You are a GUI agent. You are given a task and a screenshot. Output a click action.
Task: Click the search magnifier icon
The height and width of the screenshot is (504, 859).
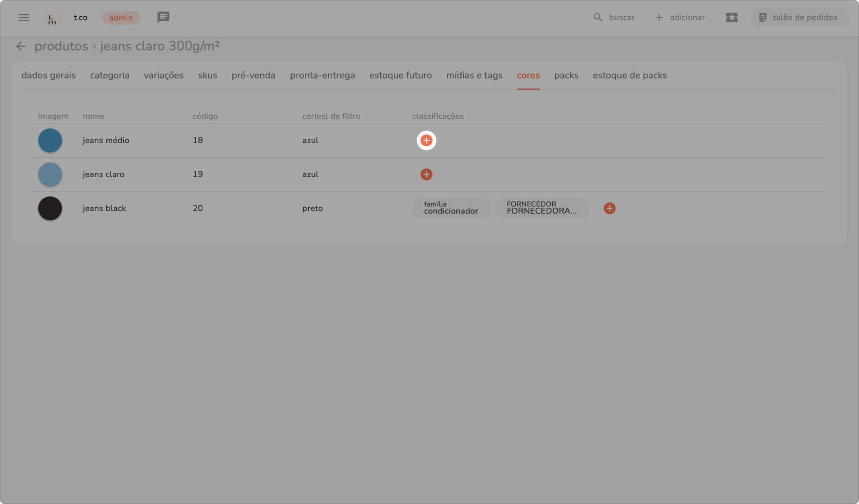(x=597, y=17)
